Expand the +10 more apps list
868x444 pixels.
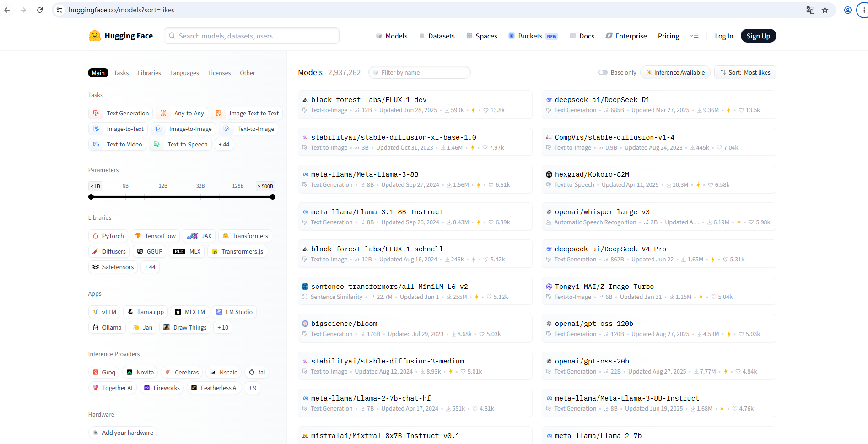[223, 327]
